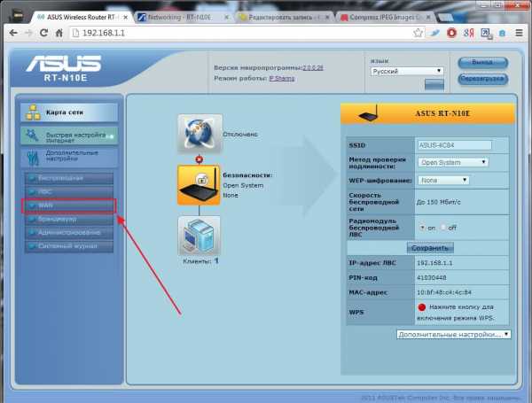Open the browser home page icon
Screen dimensions: 532x403
[59, 33]
